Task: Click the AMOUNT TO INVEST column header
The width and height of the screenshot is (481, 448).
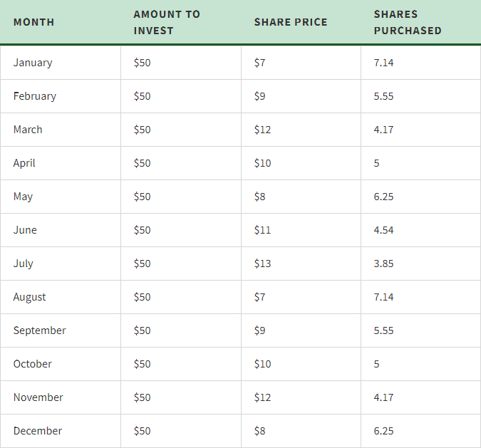Action: coord(167,22)
